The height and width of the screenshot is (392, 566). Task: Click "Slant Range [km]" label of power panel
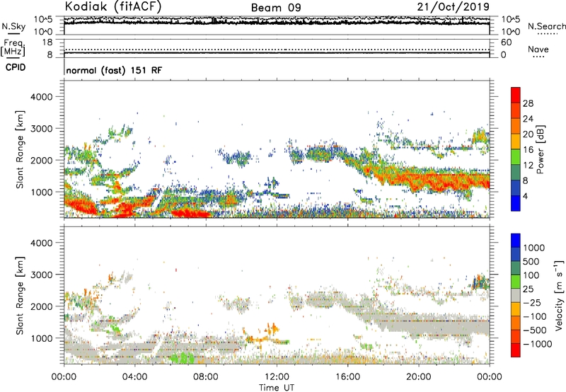[x=20, y=149]
